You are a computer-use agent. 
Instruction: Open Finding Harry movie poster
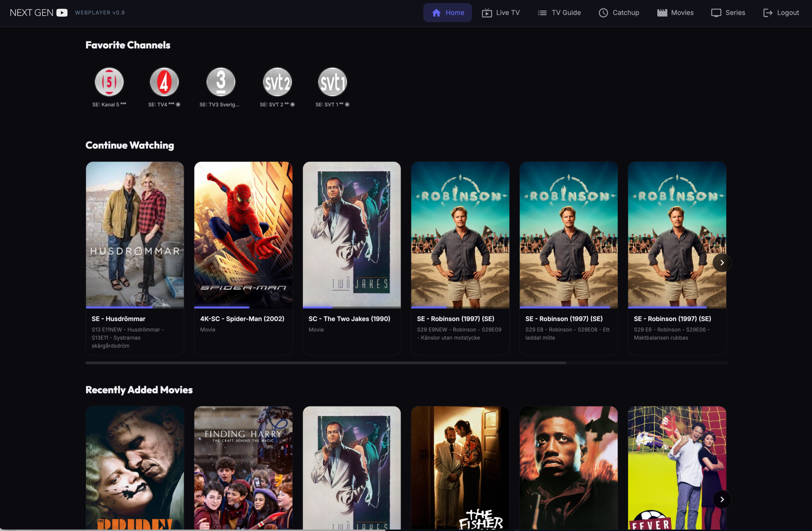coord(243,467)
